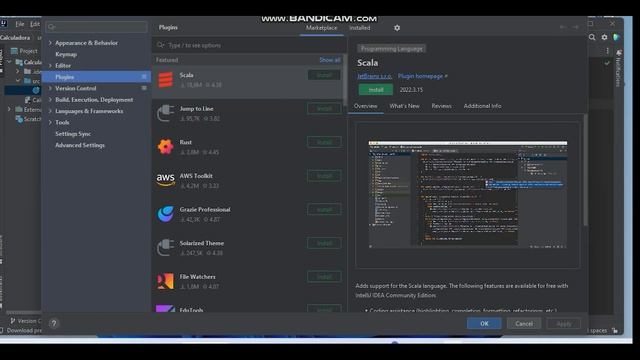Viewport: 640px width, 360px height.
Task: Install the Rust plugin
Action: pyautogui.click(x=324, y=142)
